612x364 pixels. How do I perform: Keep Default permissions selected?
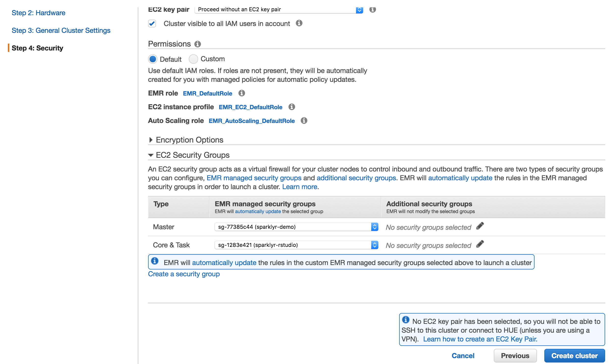(153, 59)
